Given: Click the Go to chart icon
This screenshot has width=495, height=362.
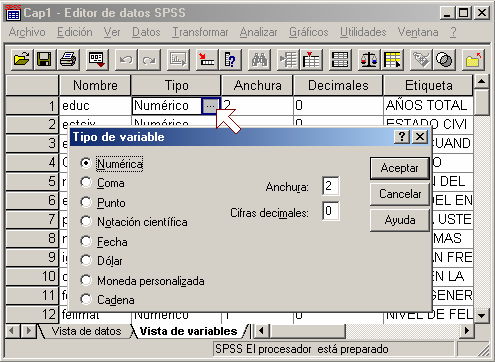Looking at the screenshot, I should coord(178,60).
